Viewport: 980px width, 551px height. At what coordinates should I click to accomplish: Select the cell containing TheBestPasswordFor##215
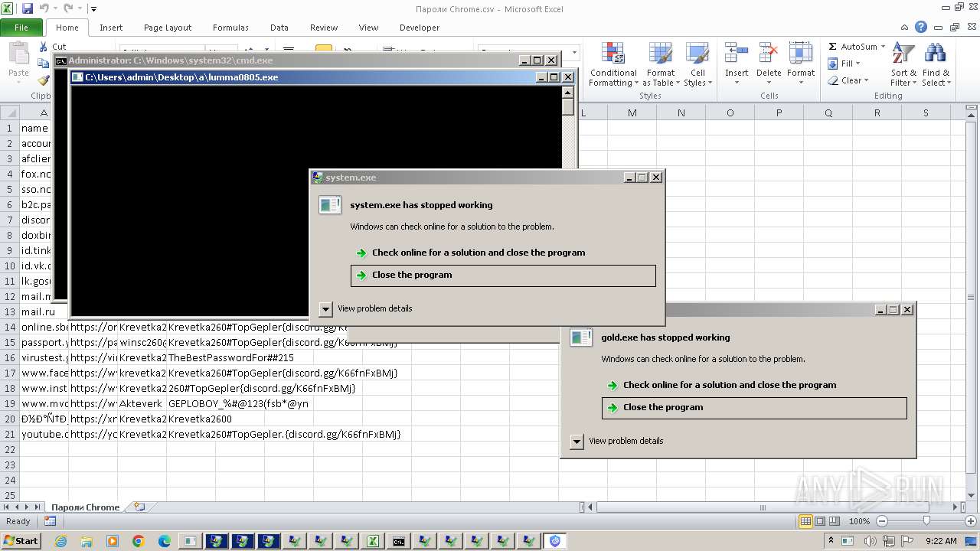[x=230, y=357]
